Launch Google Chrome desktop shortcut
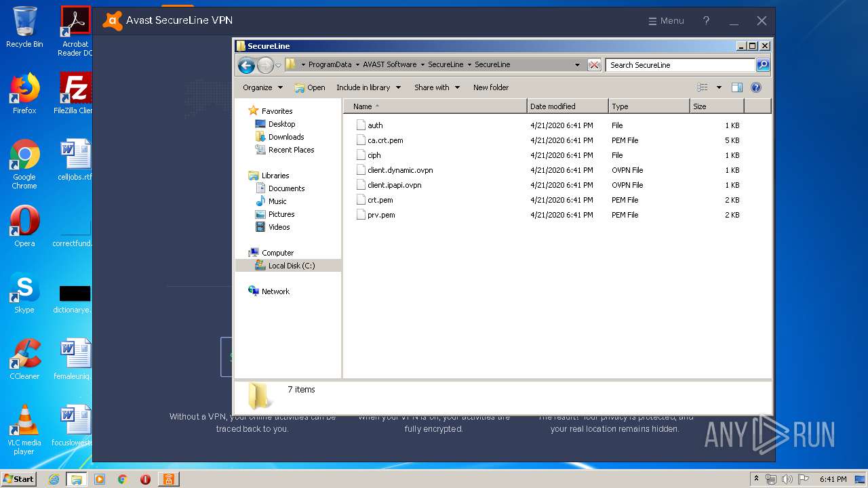Screen dimensions: 868x488 [24, 164]
